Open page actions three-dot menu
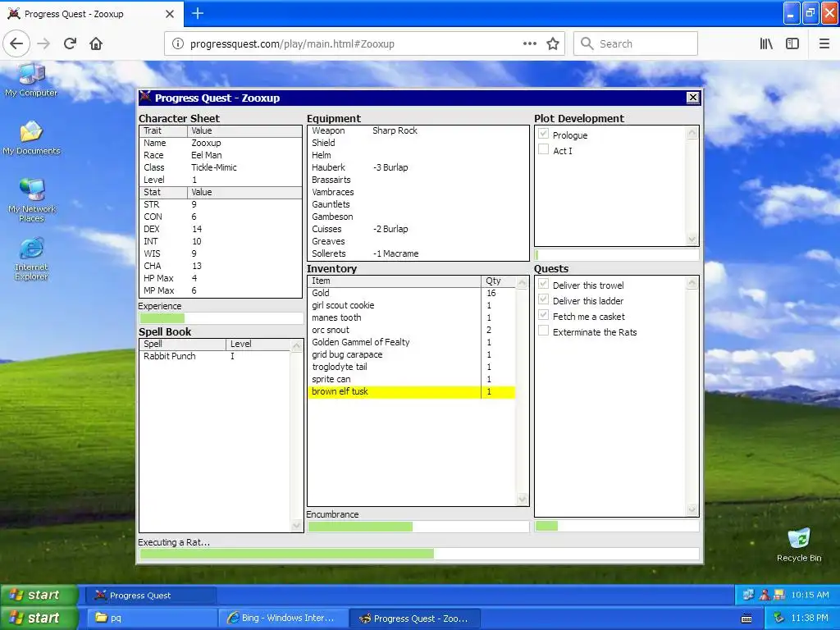The image size is (840, 630). pyautogui.click(x=529, y=44)
